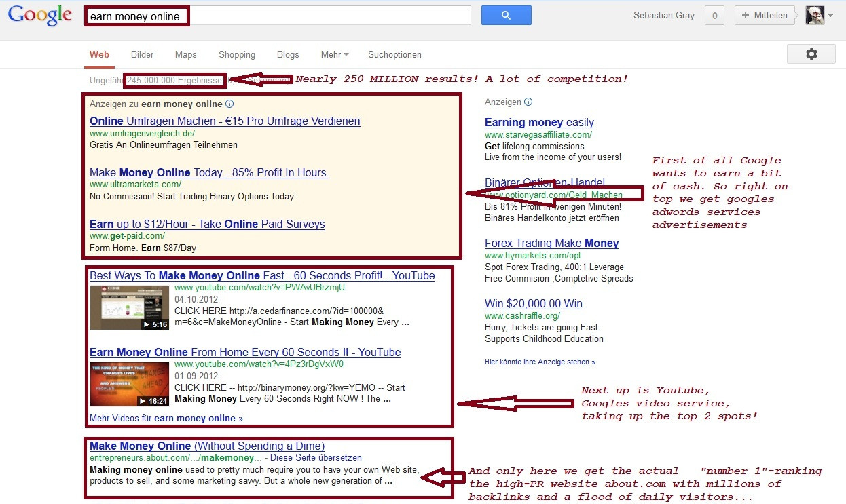Click the entrepreneurs.about.com result URL

point(175,458)
